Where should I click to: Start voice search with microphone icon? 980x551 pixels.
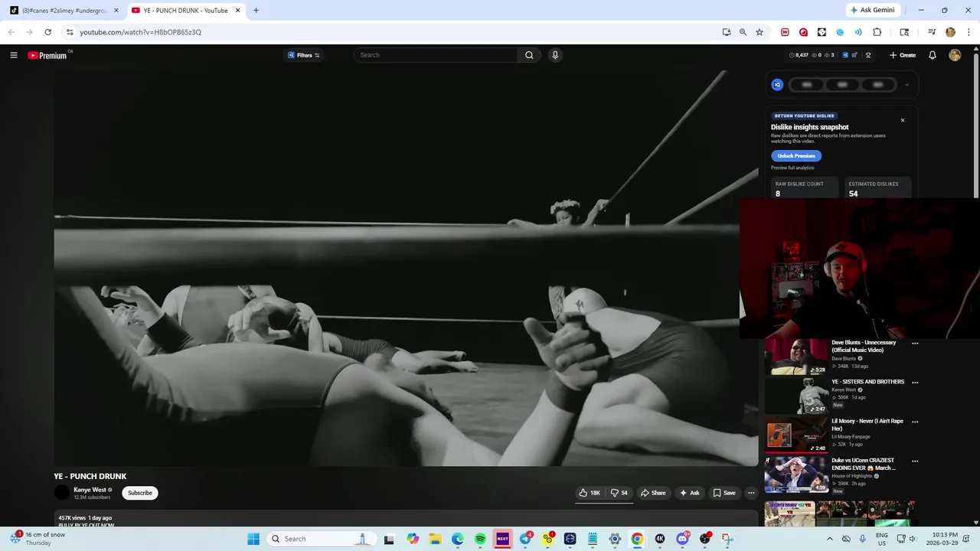555,55
